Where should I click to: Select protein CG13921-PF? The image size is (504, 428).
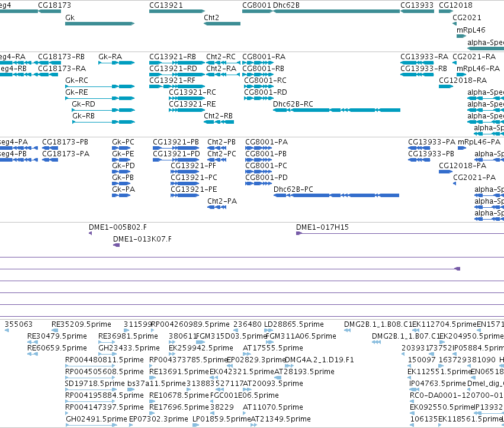[194, 166]
